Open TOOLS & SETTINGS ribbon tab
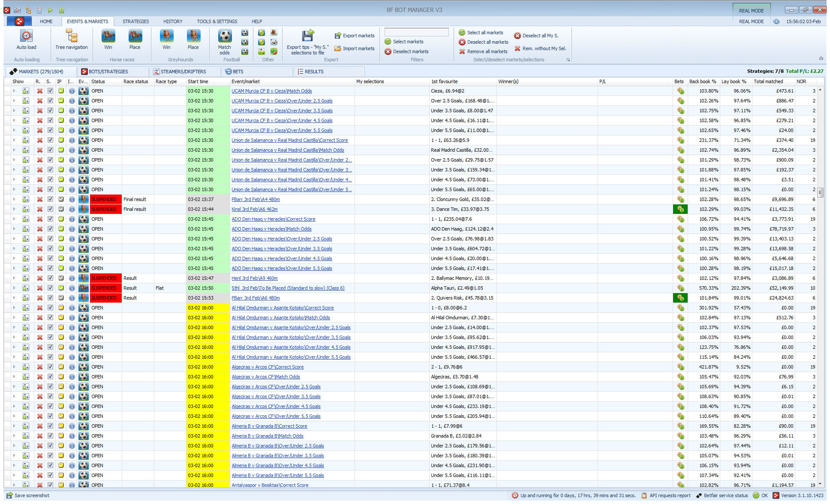Screen dimensions: 830x504 pos(217,21)
